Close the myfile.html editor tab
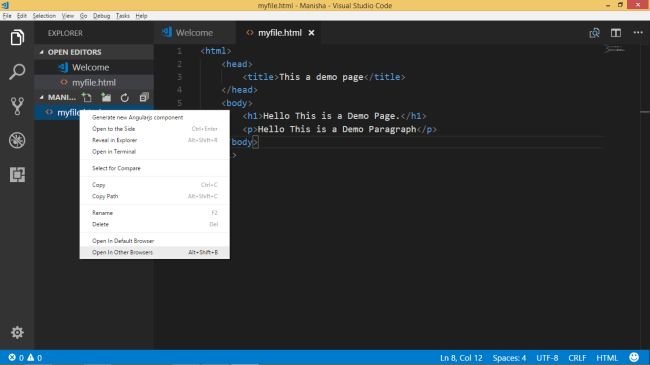This screenshot has width=650, height=365. point(311,33)
